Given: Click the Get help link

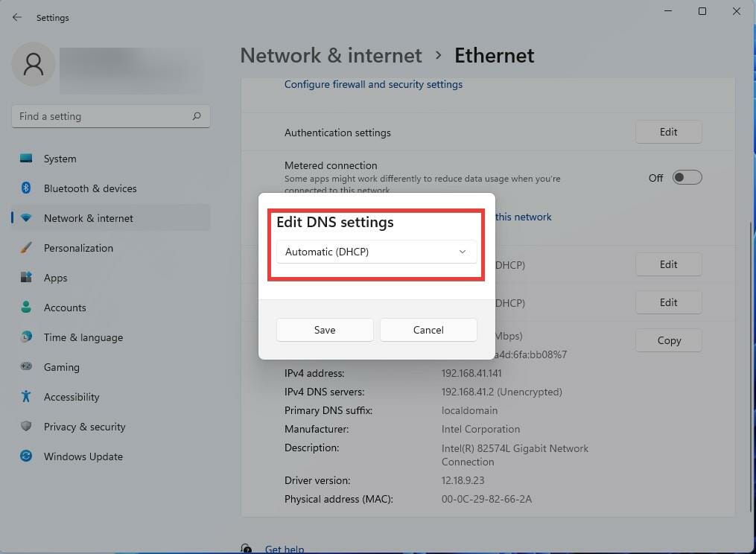Looking at the screenshot, I should click(x=285, y=549).
